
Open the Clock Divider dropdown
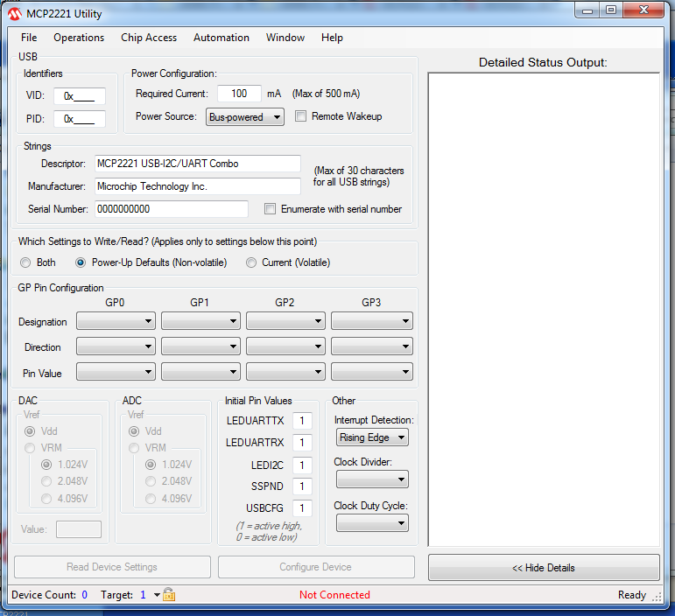coord(372,479)
